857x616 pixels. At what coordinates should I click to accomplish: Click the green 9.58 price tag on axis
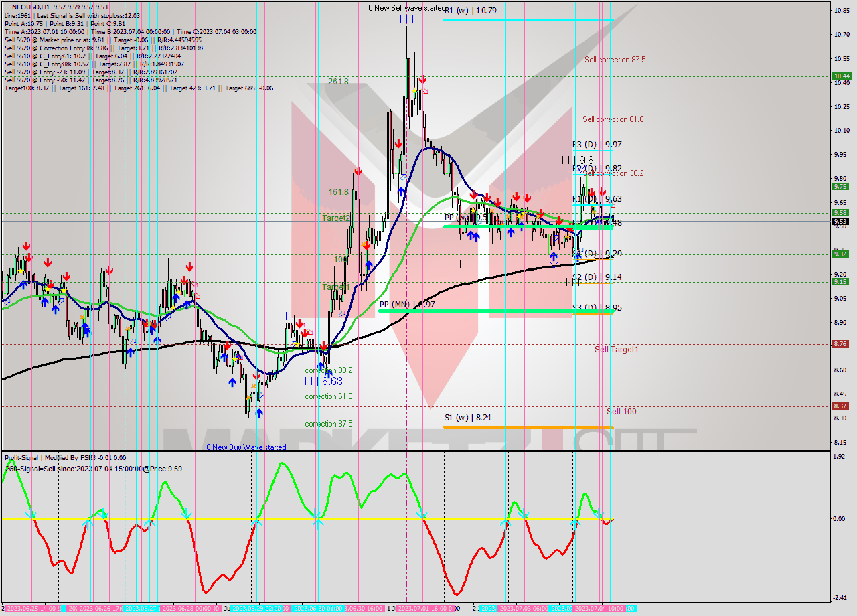pos(840,213)
